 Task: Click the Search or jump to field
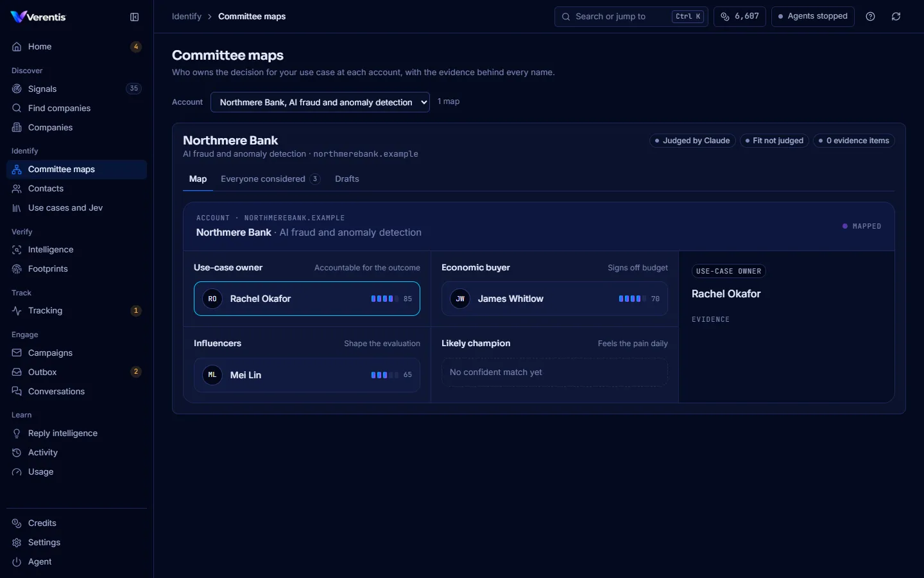pos(631,17)
